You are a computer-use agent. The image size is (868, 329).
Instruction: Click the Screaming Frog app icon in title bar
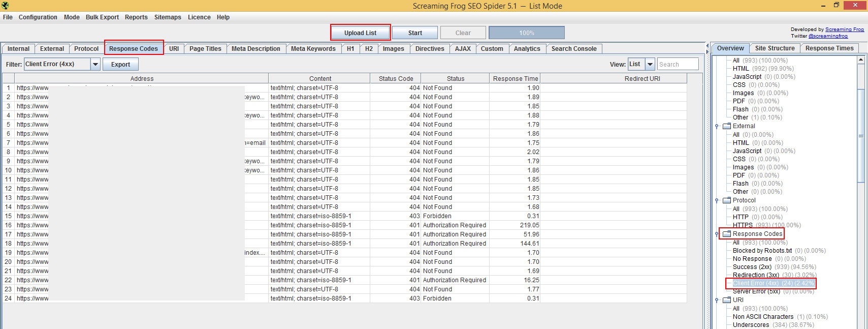(x=5, y=6)
